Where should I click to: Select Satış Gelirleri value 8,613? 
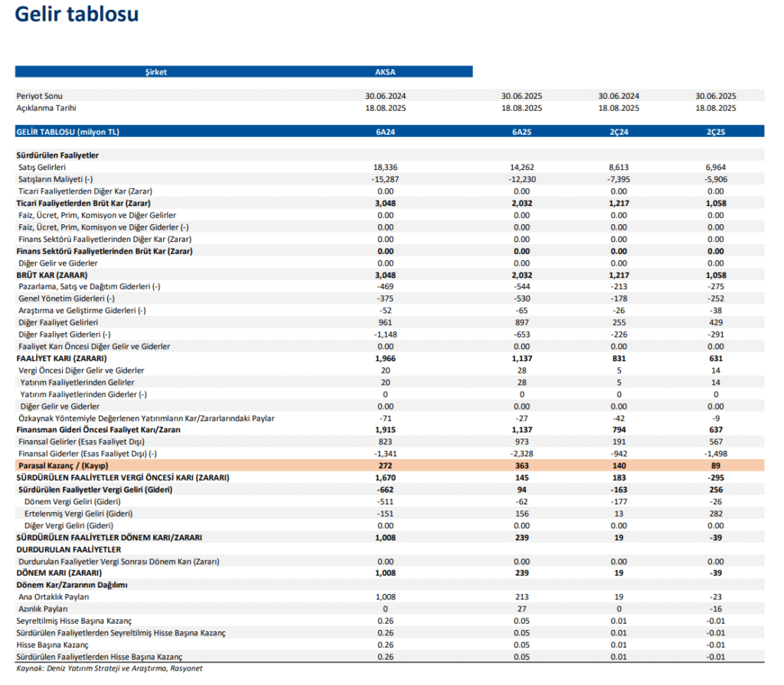coord(619,168)
